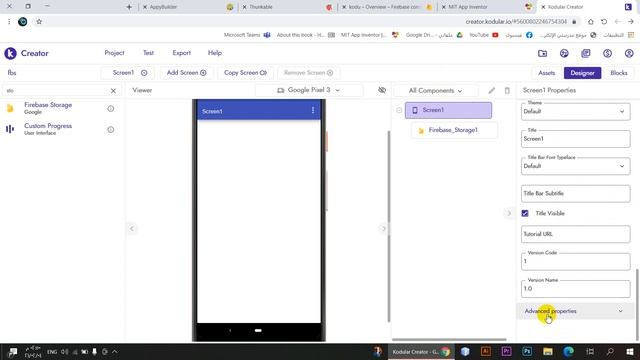Click Add Screen button
Image resolution: width=640 pixels, height=360 pixels.
(x=186, y=73)
